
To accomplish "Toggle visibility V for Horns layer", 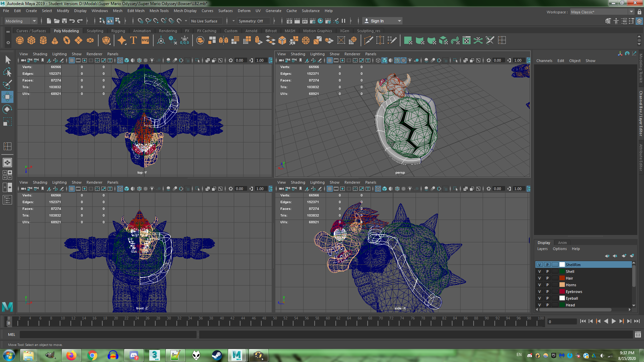I will tap(539, 285).
